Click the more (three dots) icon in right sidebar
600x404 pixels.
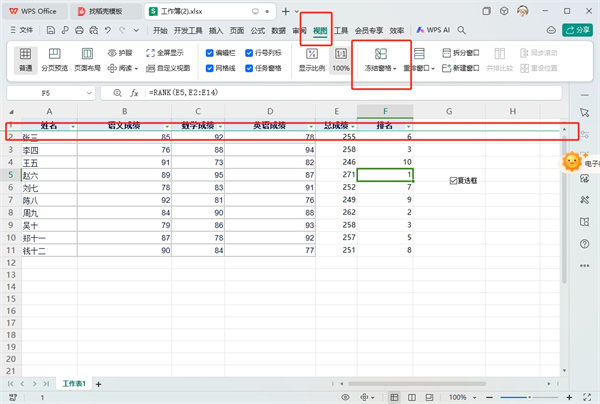pyautogui.click(x=584, y=266)
